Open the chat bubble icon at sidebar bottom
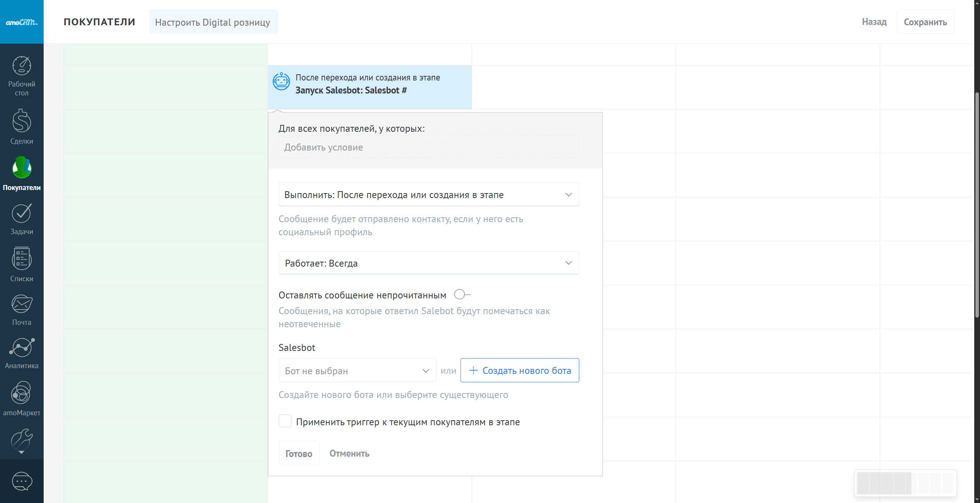This screenshot has height=503, width=980. point(22,481)
